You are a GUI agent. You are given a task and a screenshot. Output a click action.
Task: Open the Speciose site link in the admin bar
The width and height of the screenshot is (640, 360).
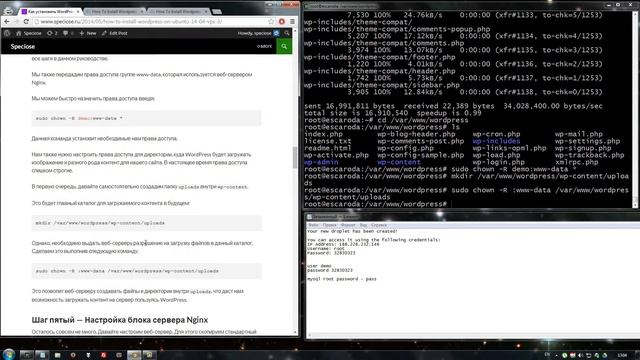click(29, 33)
